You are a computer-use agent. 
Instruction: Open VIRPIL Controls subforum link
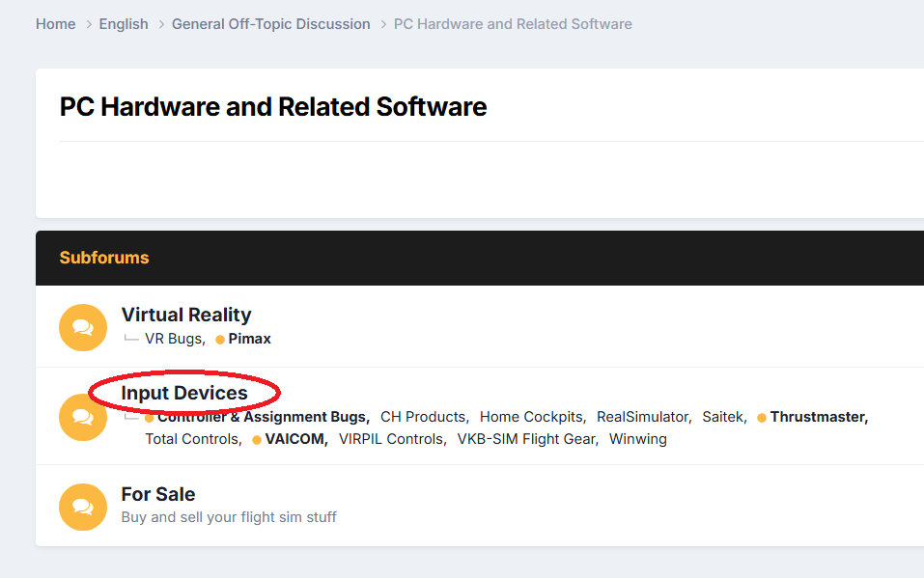tap(392, 440)
